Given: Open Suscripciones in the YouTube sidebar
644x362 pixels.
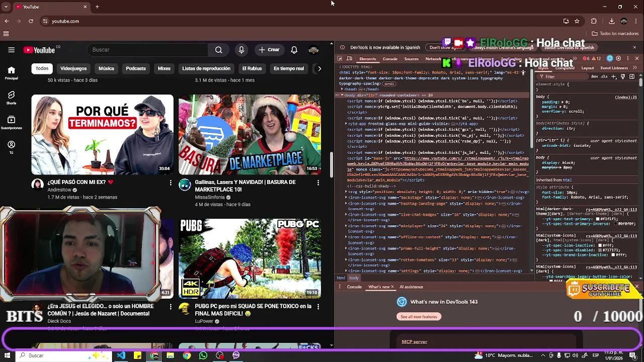Looking at the screenshot, I should [11, 122].
